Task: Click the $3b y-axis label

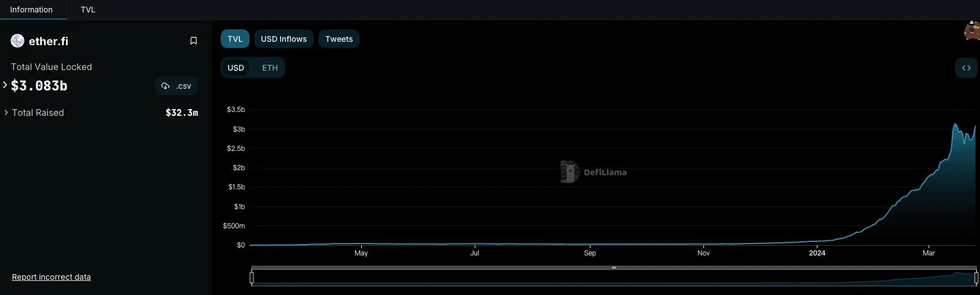Action: (x=239, y=129)
